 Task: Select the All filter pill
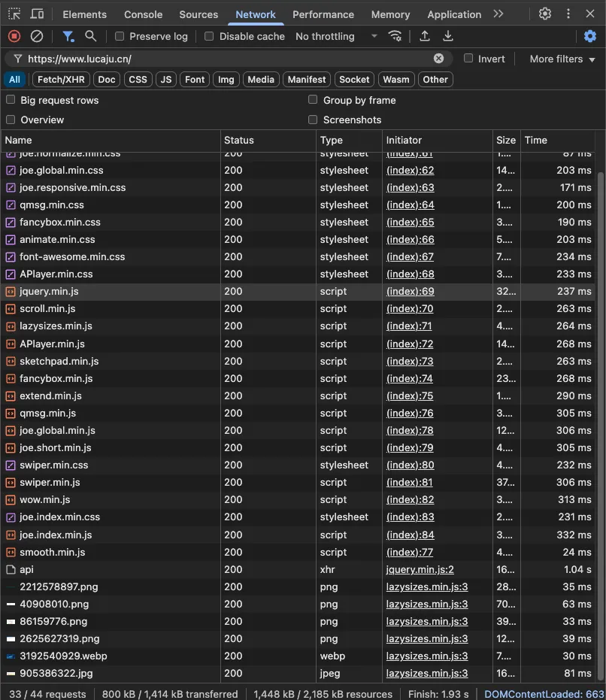pyautogui.click(x=15, y=80)
